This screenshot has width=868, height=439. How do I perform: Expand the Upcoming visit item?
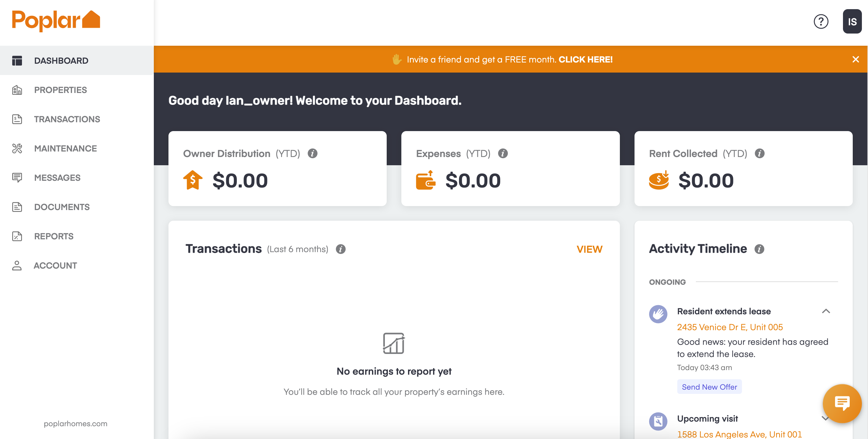click(825, 419)
